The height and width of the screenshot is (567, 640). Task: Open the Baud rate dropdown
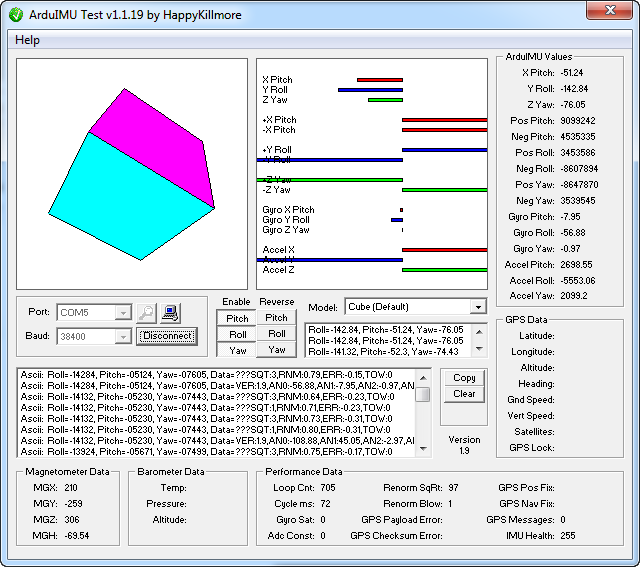[123, 337]
